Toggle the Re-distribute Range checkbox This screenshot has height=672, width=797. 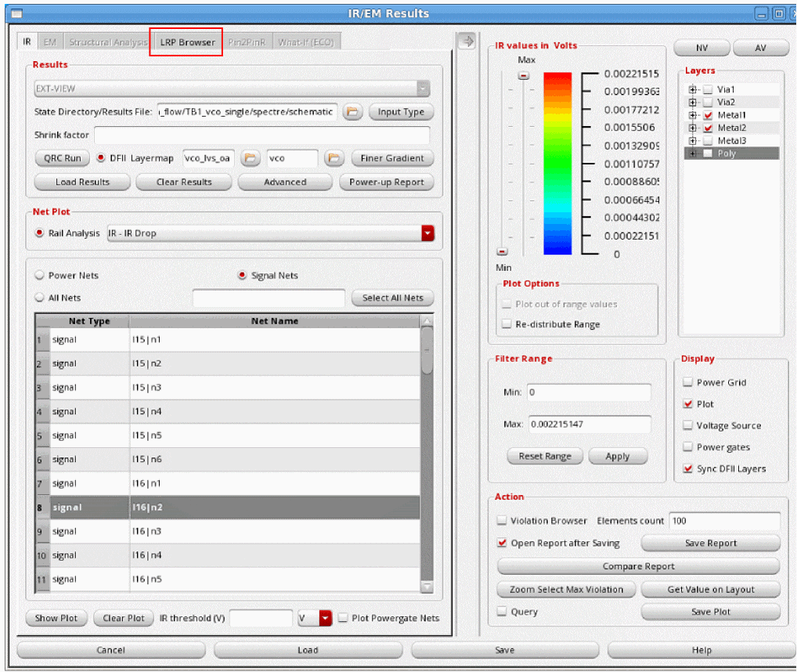pyautogui.click(x=507, y=324)
